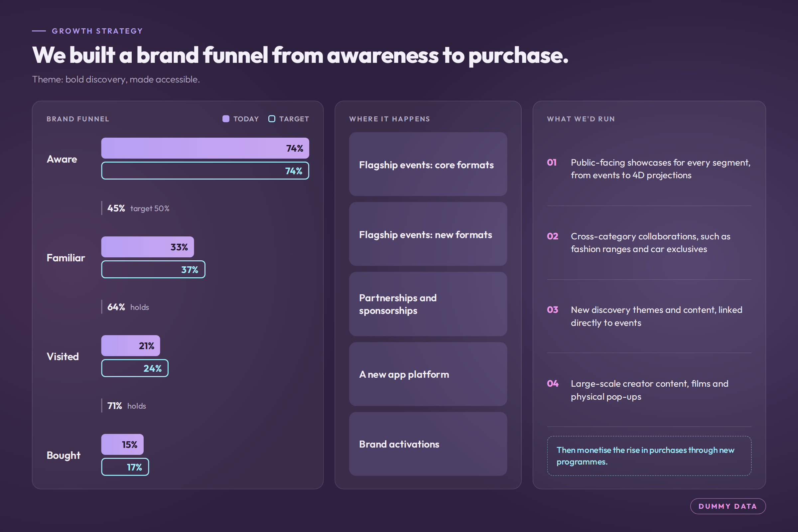Select the 'Aware' funnel stage label
Viewport: 798px width, 532px height.
(x=62, y=159)
